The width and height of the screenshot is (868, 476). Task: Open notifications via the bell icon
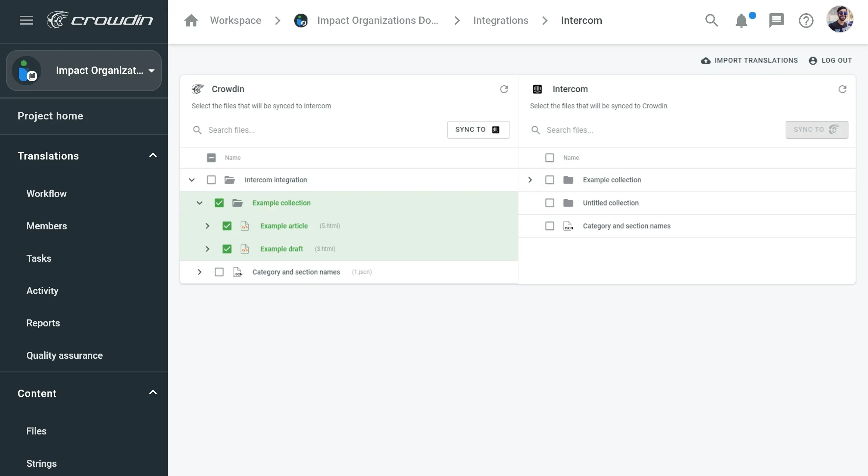741,21
